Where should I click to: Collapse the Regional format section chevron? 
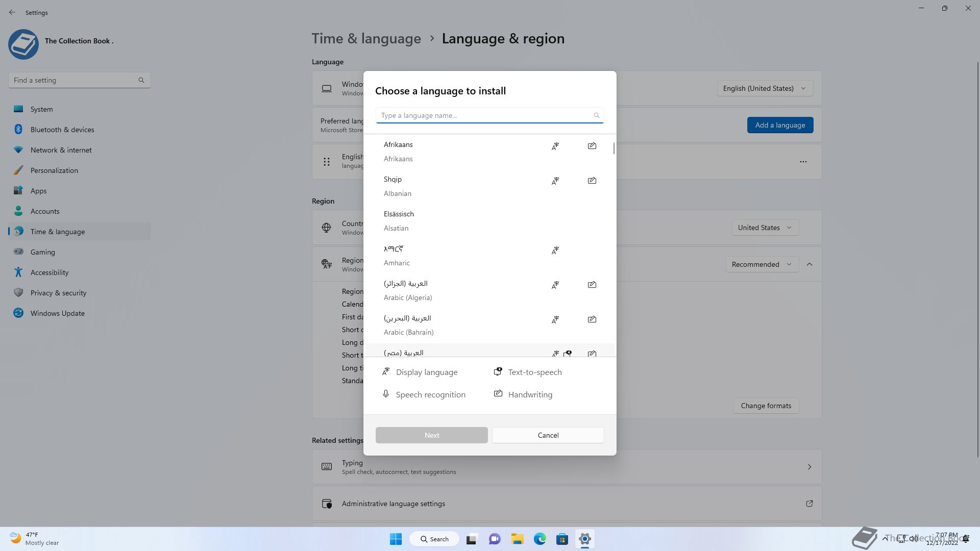810,264
